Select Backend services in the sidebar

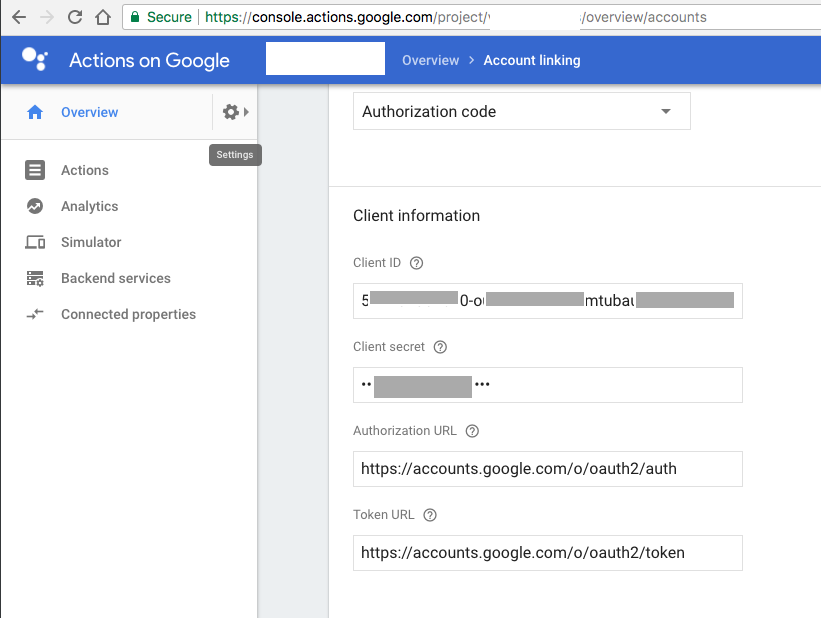click(115, 278)
